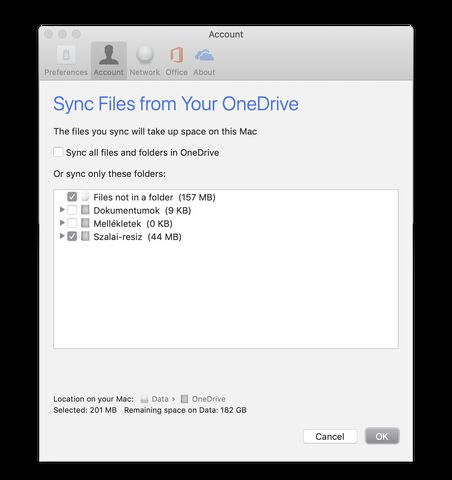The image size is (452, 480).
Task: Click 'OneDrive' in the location path
Action: click(209, 399)
